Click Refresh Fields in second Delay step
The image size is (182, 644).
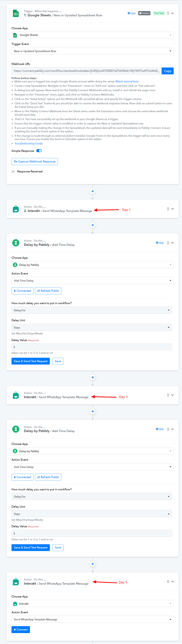click(48, 477)
